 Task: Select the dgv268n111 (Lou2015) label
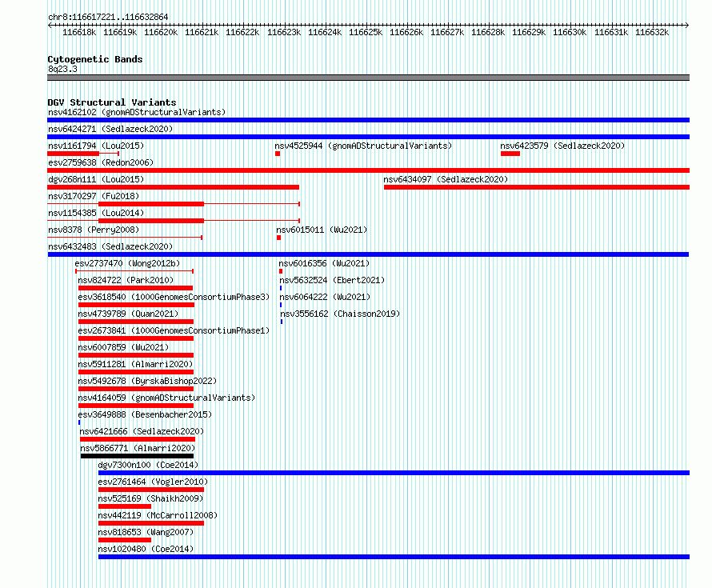[96, 179]
